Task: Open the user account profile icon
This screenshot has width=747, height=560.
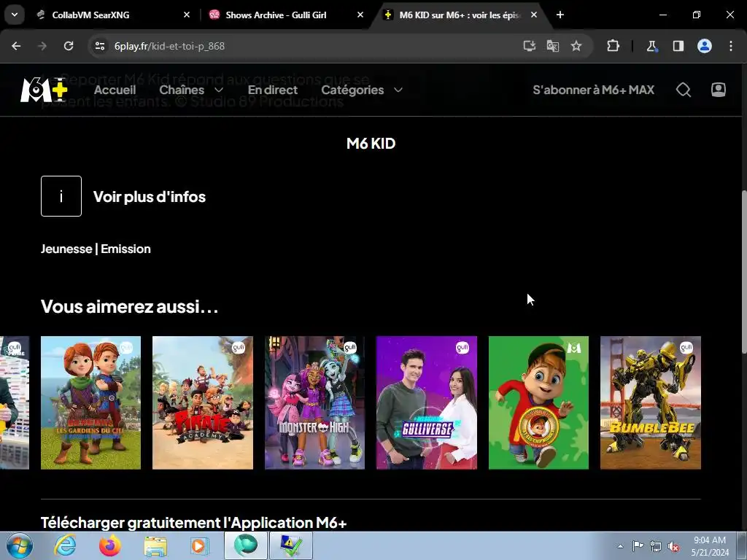Action: 719,90
